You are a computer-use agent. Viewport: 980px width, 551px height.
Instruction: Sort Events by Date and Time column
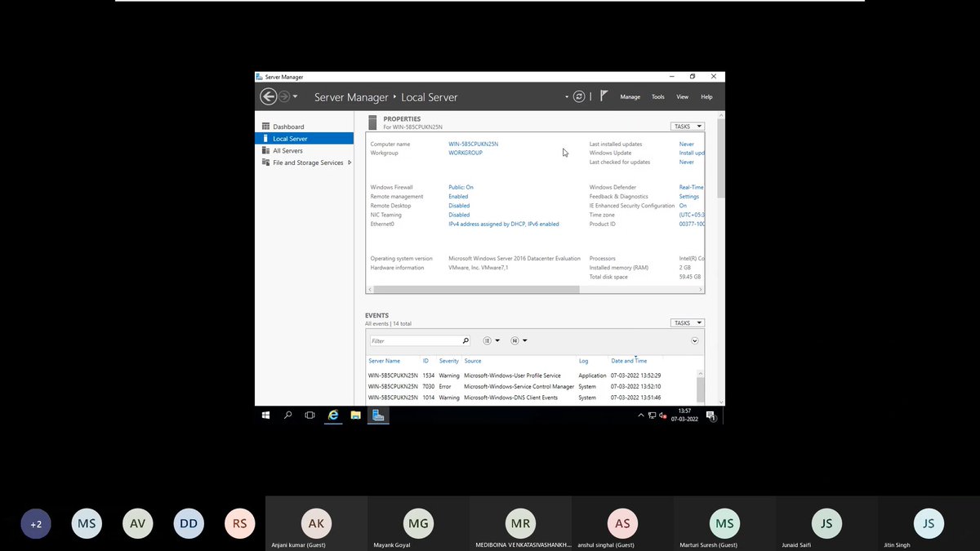click(x=629, y=361)
